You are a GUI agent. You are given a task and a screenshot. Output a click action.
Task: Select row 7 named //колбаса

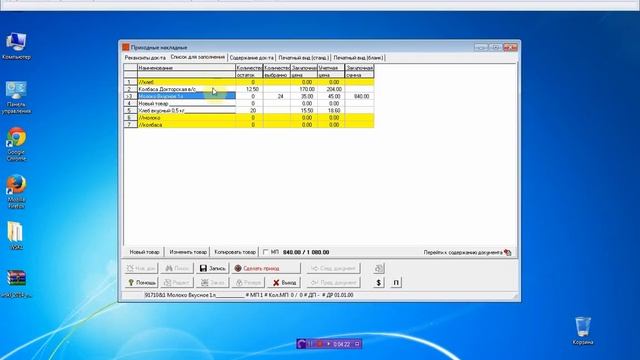click(x=249, y=124)
